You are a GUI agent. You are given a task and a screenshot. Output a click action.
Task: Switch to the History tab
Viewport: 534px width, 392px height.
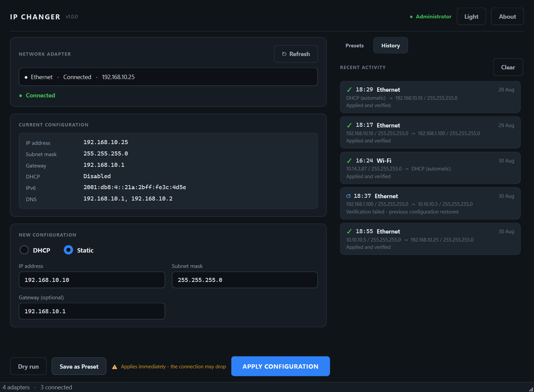[390, 45]
